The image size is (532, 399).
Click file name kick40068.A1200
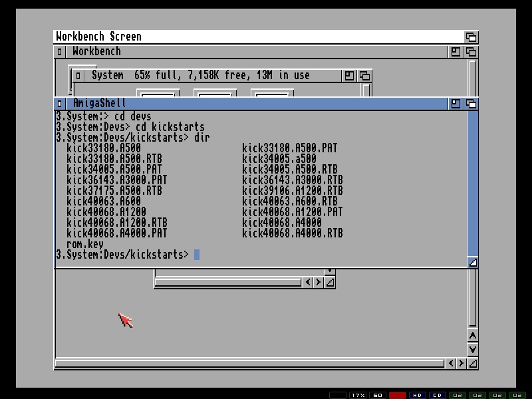click(106, 211)
